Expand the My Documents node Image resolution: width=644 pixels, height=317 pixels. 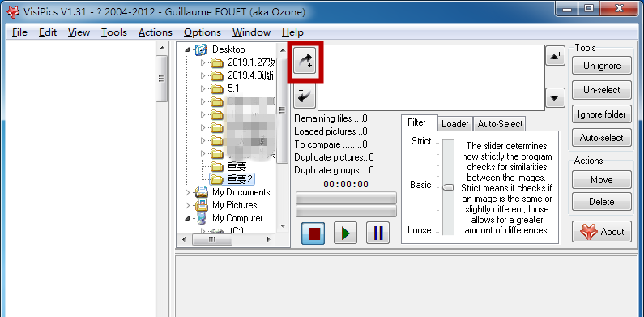(188, 192)
